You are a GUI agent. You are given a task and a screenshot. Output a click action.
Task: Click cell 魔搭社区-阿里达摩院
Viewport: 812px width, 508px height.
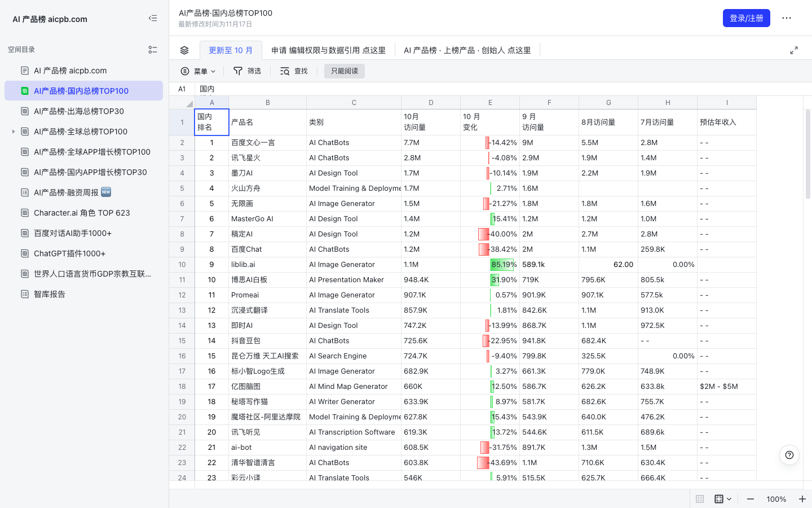(x=268, y=417)
